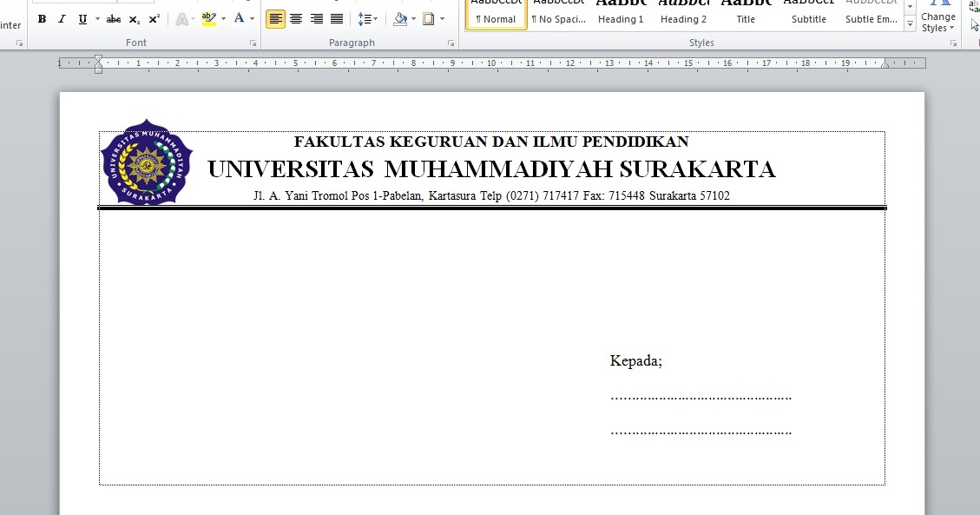The width and height of the screenshot is (980, 515).
Task: Justify the paragraph text
Action: 336,19
